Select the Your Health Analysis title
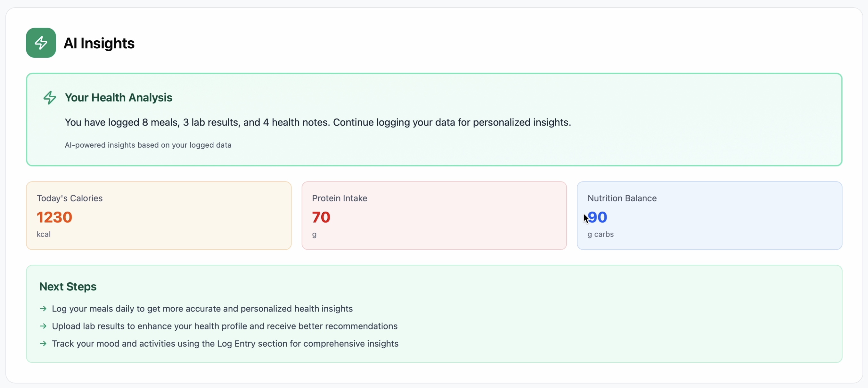The width and height of the screenshot is (868, 388). pos(118,98)
